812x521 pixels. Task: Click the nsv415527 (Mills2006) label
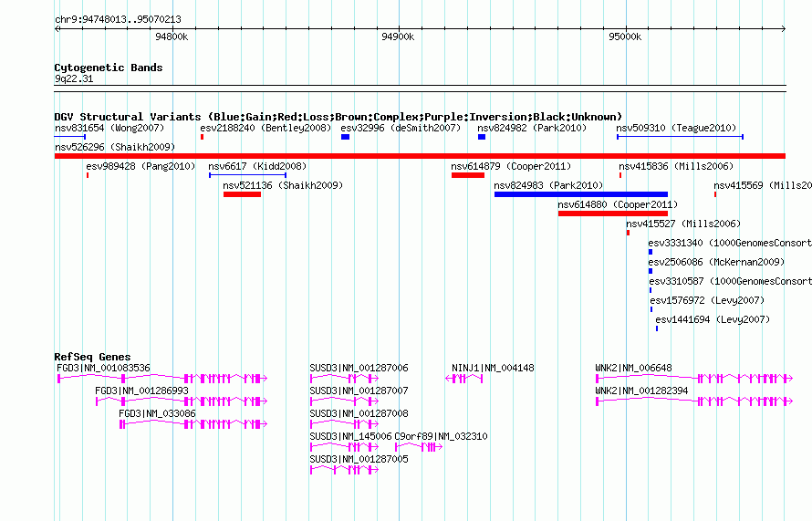683,224
